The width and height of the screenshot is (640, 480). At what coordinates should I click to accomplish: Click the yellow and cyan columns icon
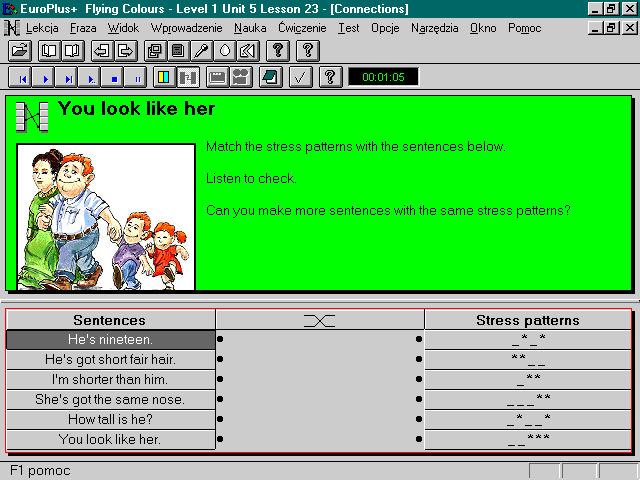tap(164, 77)
